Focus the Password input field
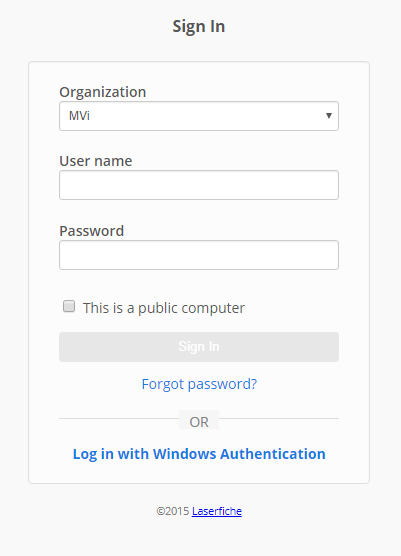 [x=199, y=255]
